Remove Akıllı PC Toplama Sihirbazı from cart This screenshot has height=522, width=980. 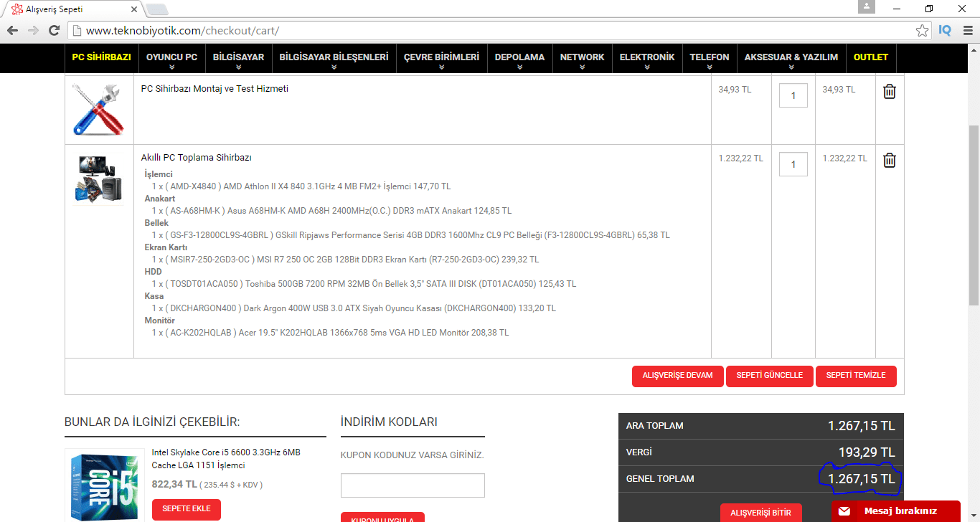pyautogui.click(x=890, y=161)
